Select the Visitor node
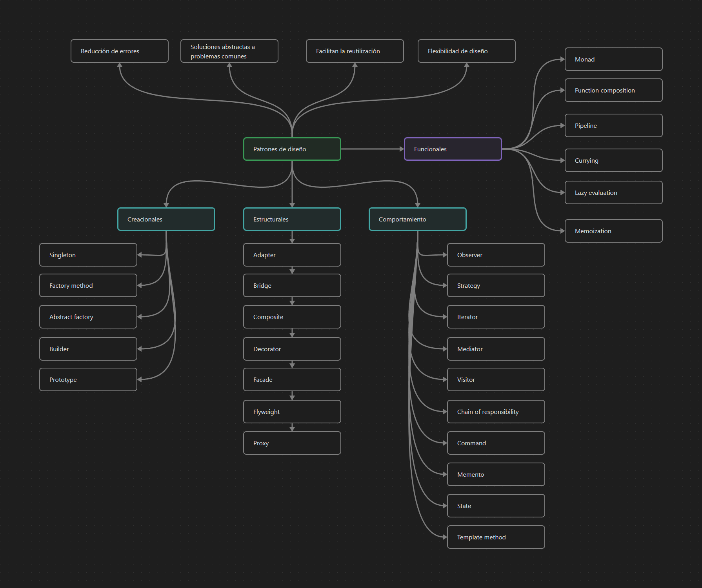This screenshot has width=702, height=588. [x=496, y=379]
